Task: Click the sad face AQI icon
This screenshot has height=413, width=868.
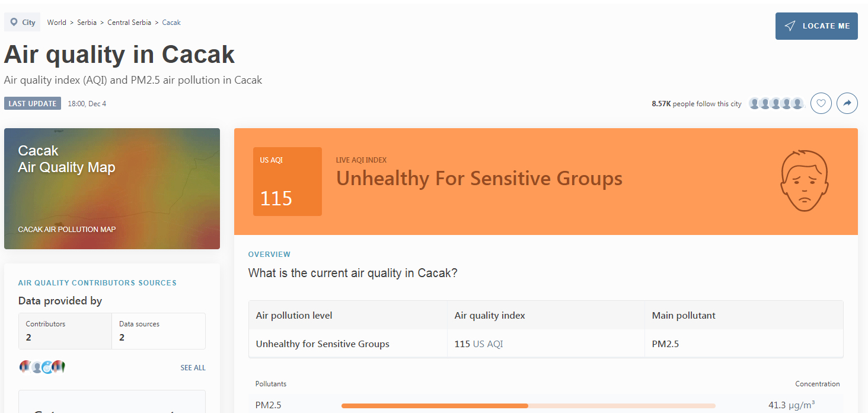Action: tap(804, 180)
